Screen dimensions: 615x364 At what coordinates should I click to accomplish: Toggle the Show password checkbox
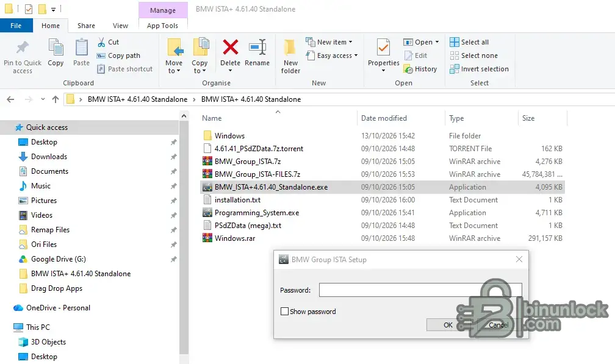pos(285,312)
